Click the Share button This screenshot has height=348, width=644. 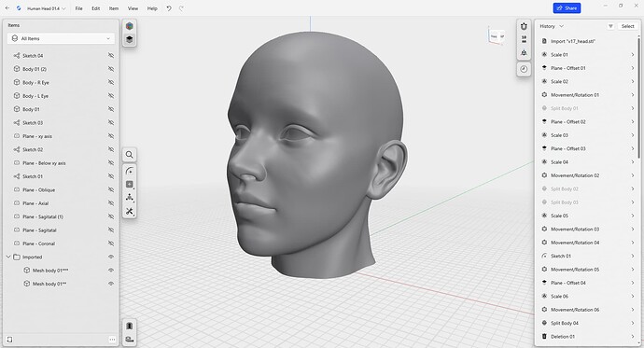567,8
